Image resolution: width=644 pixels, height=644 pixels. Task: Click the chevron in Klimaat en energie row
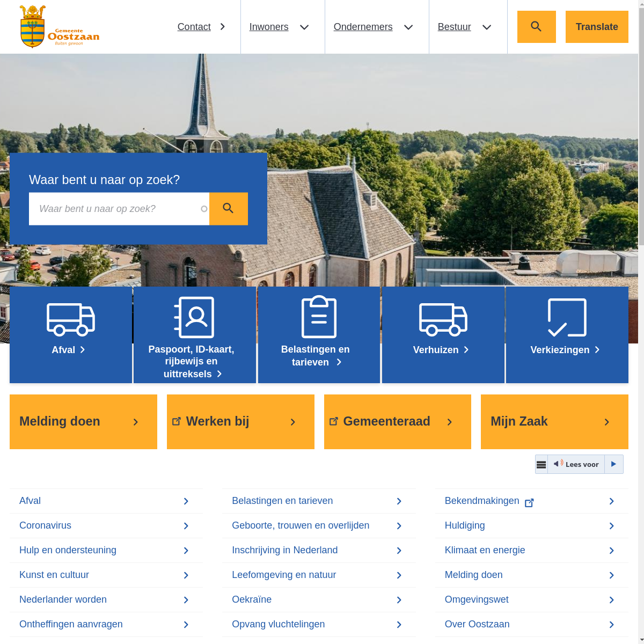point(612,551)
